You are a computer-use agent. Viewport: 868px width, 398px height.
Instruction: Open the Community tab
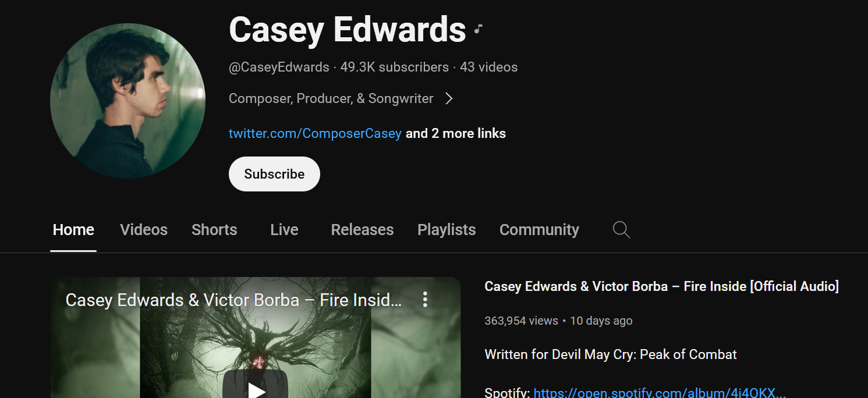(x=539, y=230)
